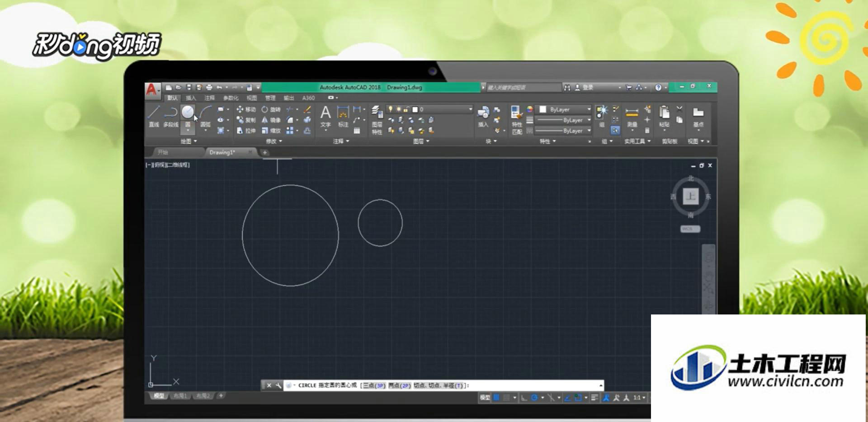The image size is (868, 422).
Task: Toggle grid display in status bar
Action: point(496,398)
